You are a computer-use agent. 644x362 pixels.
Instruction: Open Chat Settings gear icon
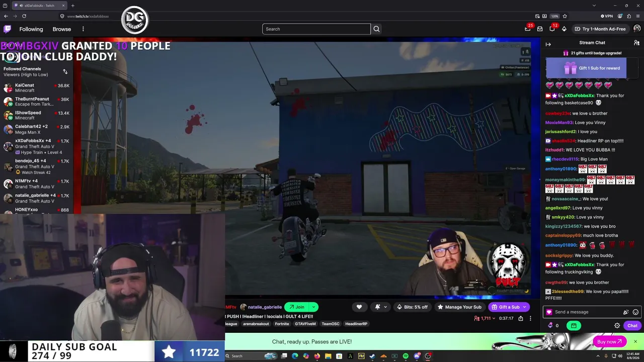click(x=617, y=326)
